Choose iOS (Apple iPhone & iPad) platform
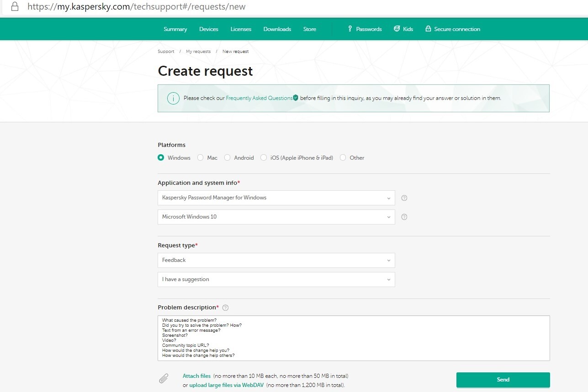Screen dimensions: 588x392 pos(264,157)
